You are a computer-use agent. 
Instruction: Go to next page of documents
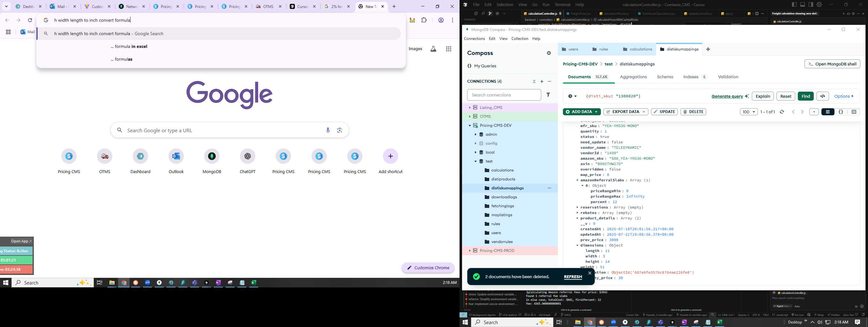tap(802, 112)
